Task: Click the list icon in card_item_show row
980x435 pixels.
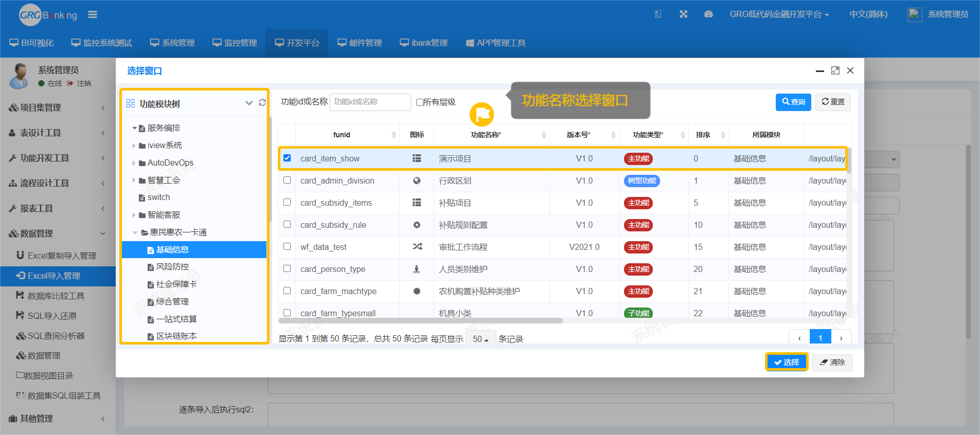Action: point(417,158)
